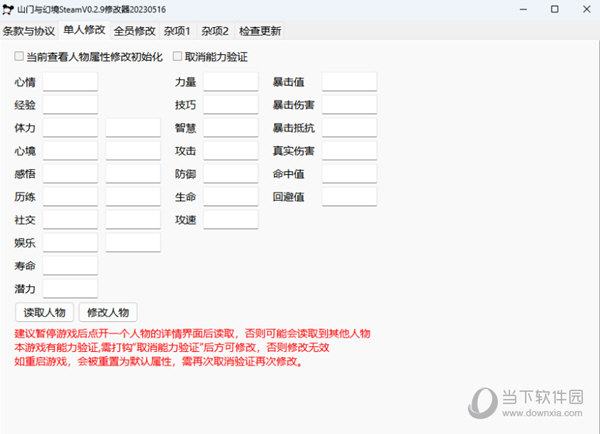Click the 暴击伤害 label
Screen dimensions: 600x434
pos(293,105)
